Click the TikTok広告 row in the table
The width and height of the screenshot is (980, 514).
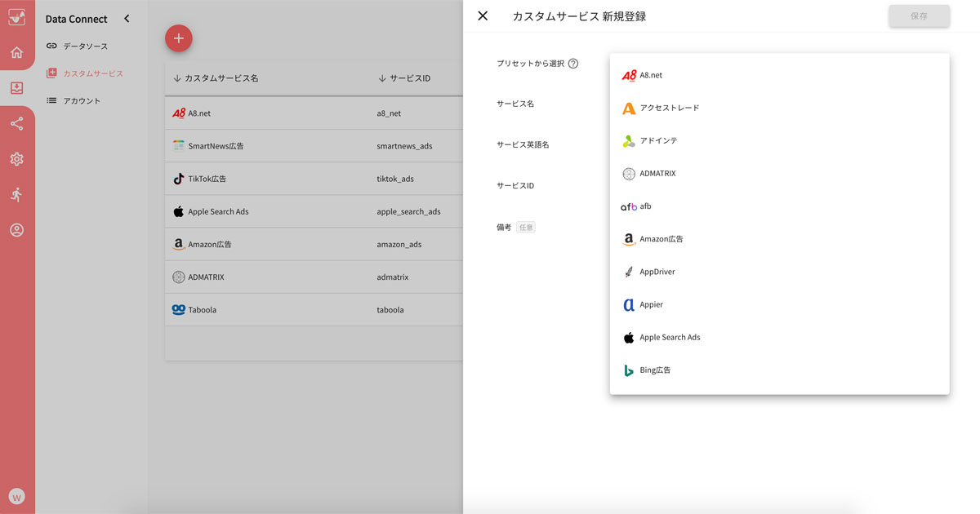314,179
